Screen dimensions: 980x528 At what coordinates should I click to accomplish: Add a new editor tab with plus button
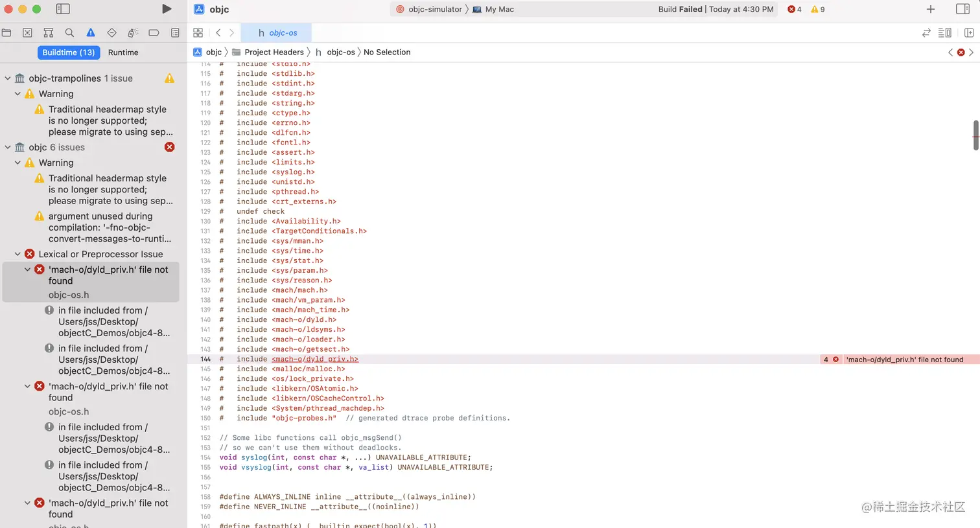[x=931, y=9]
